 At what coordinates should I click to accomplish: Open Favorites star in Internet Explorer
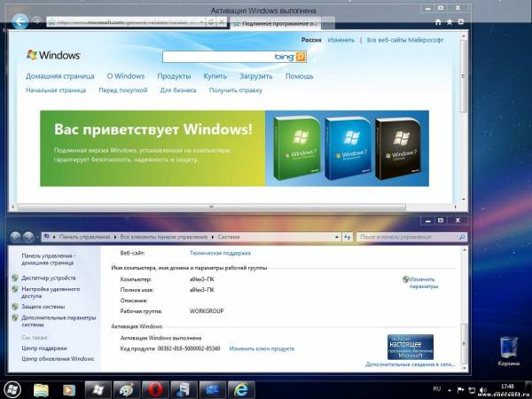(450, 22)
